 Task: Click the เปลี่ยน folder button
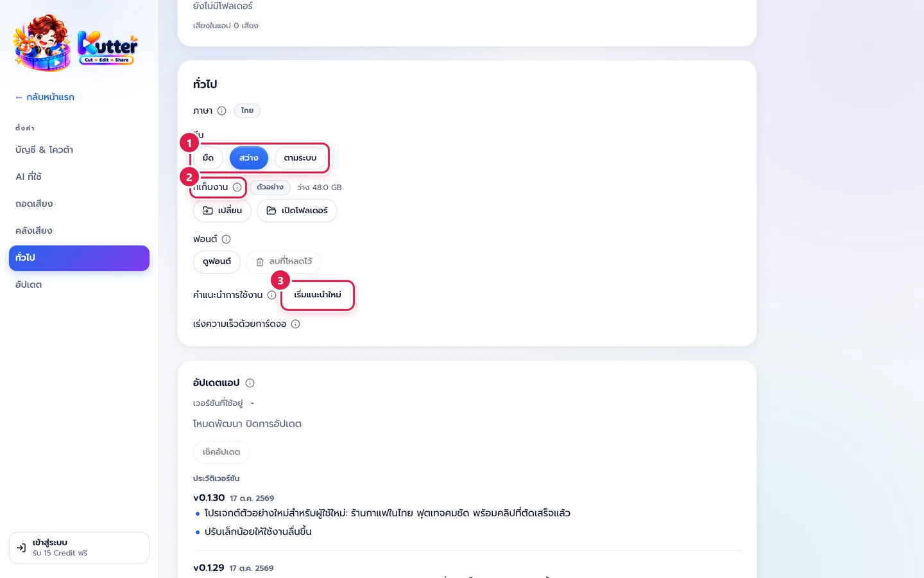click(x=222, y=211)
